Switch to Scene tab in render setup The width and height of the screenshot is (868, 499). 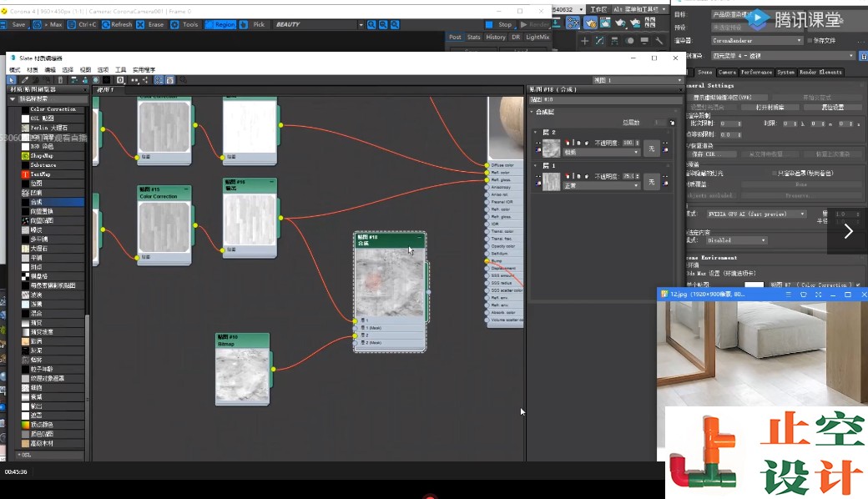point(704,73)
